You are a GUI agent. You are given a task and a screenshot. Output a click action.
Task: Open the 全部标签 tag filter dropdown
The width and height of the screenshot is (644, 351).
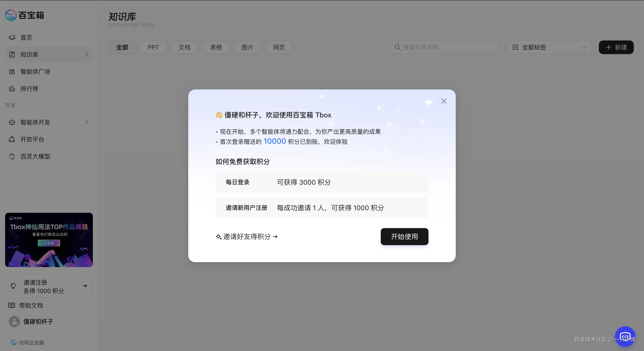tap(549, 47)
